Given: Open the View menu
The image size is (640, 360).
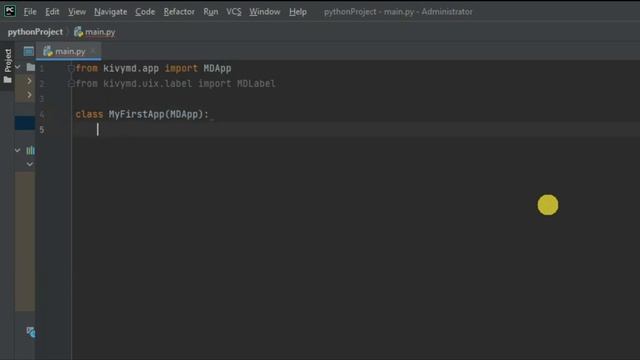Looking at the screenshot, I should tap(77, 12).
